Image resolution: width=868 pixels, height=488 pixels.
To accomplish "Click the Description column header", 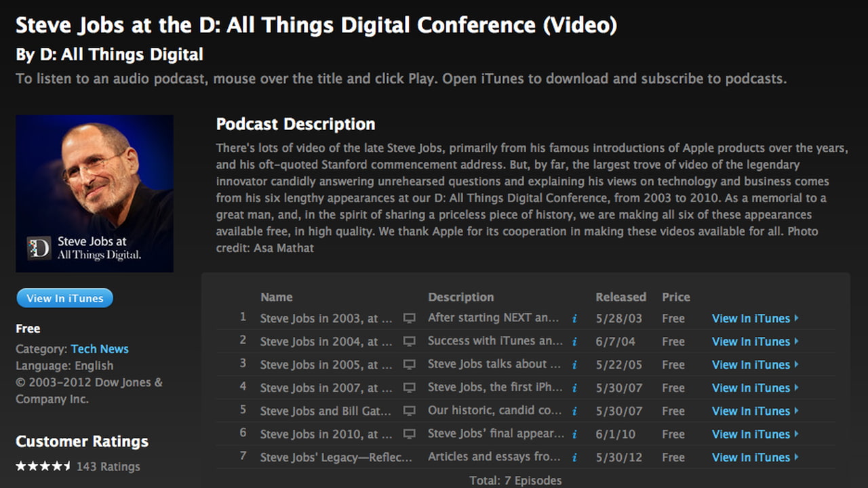I will pos(460,297).
